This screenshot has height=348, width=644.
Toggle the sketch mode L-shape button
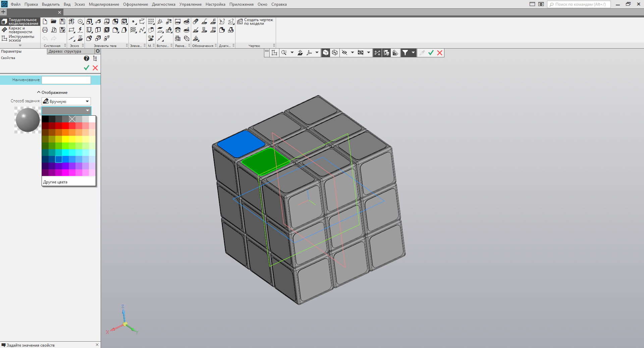tap(275, 53)
